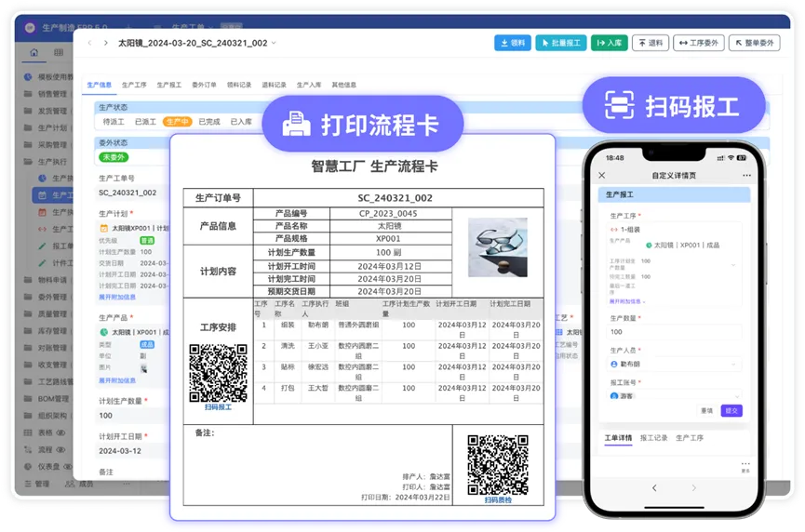Screen dimensions: 805x532
Task: Select the highlighted 生产工单 calendar item
Action: point(53,195)
